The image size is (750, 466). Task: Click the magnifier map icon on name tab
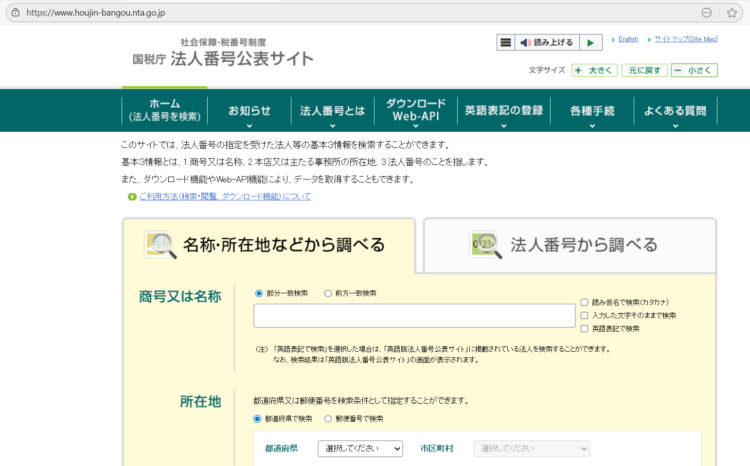[x=160, y=245]
